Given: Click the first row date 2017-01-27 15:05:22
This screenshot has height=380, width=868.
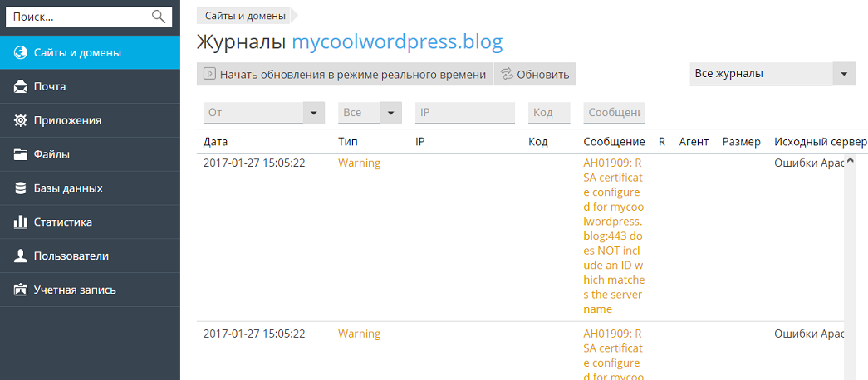Looking at the screenshot, I should 254,163.
